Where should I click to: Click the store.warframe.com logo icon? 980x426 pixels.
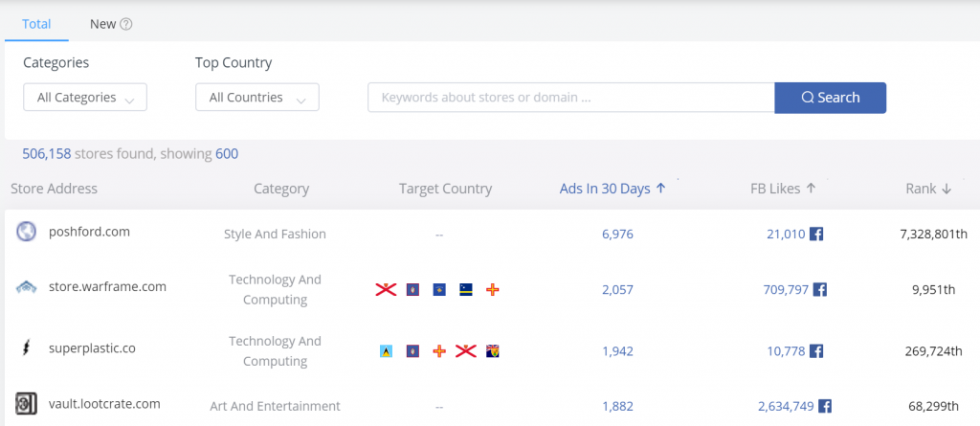pos(26,287)
